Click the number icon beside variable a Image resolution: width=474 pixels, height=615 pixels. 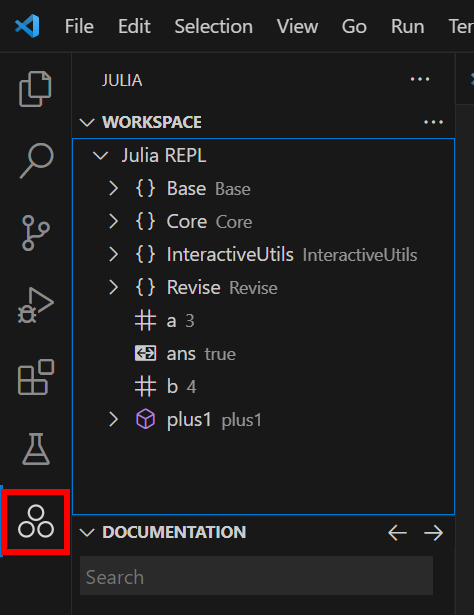coord(145,320)
